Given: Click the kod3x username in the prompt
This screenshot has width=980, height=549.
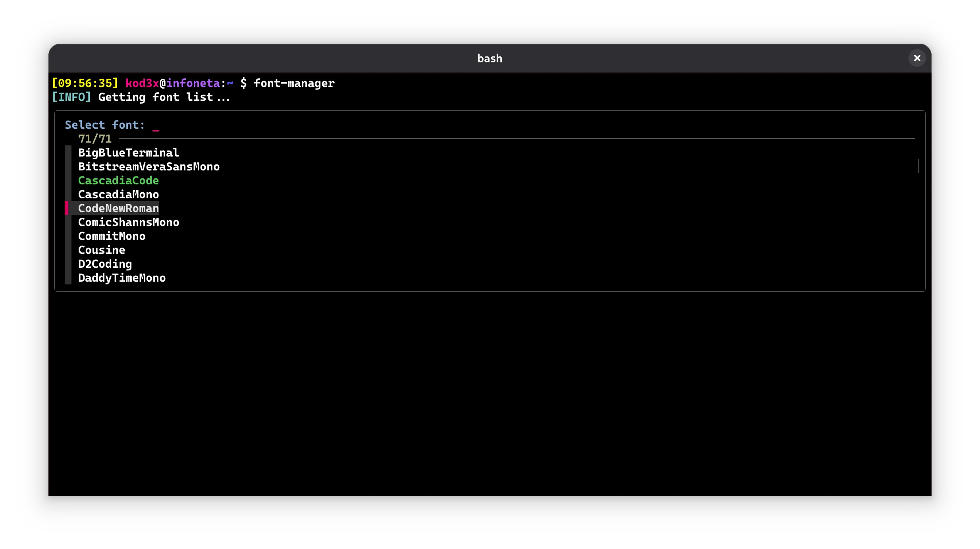Looking at the screenshot, I should coord(142,83).
